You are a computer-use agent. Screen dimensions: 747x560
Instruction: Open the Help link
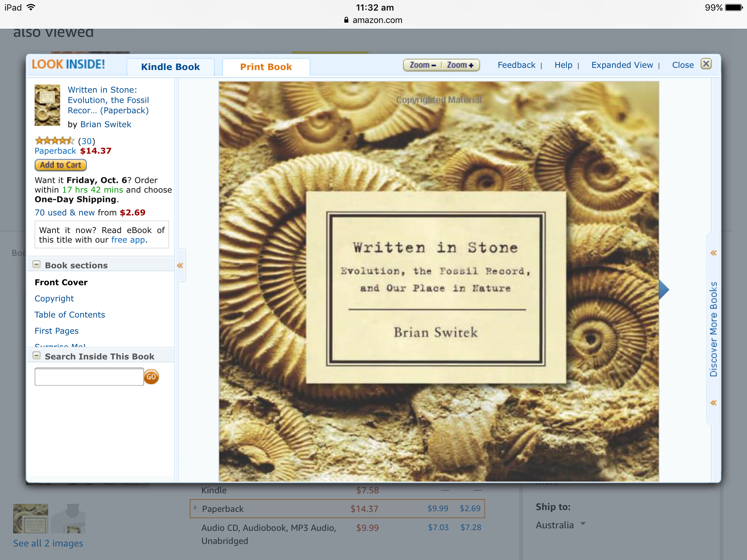tap(564, 65)
